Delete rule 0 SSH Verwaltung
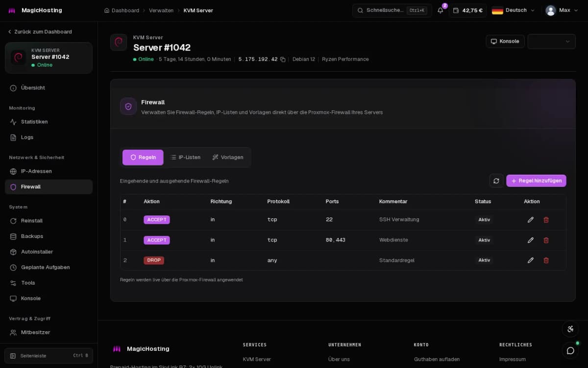 click(x=546, y=220)
